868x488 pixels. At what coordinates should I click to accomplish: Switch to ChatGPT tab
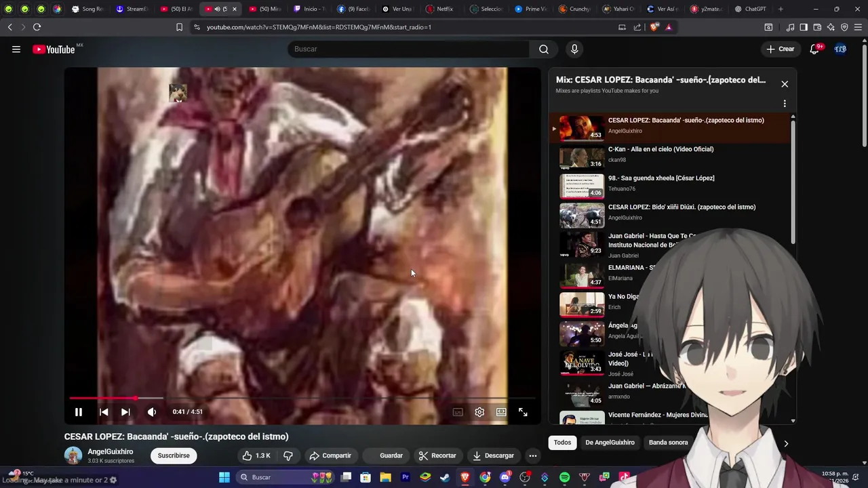click(750, 9)
